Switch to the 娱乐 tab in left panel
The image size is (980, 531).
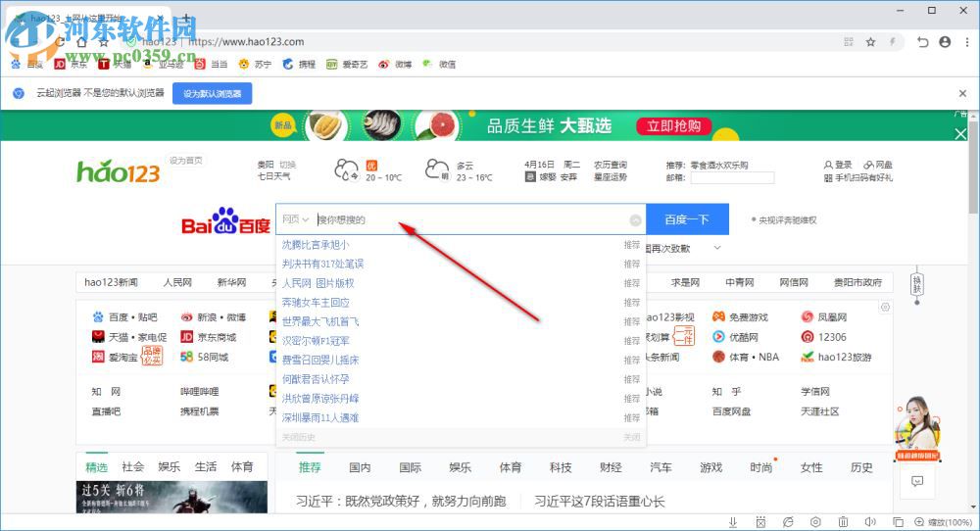coord(169,466)
